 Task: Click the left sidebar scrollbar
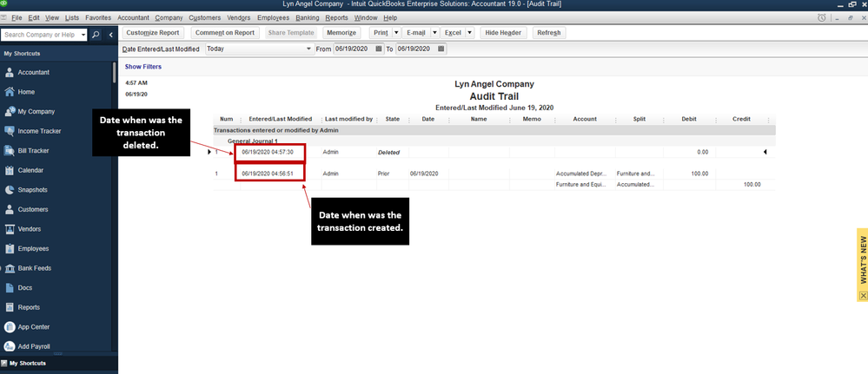click(x=115, y=72)
